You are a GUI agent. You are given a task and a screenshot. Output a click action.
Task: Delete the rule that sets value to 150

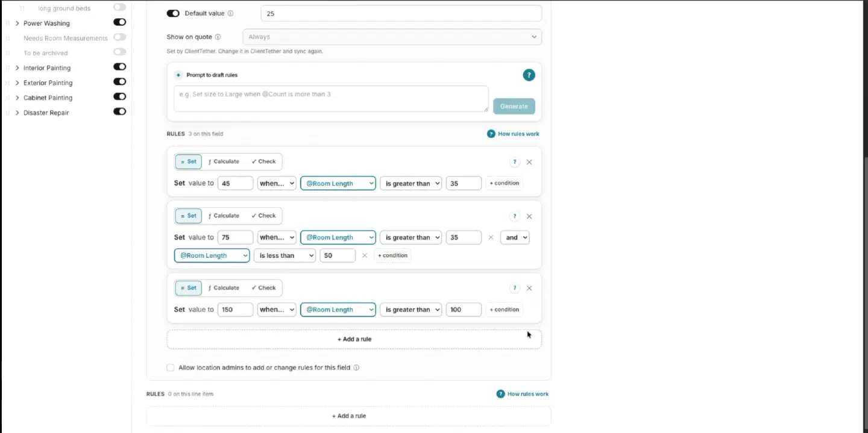[x=529, y=288]
